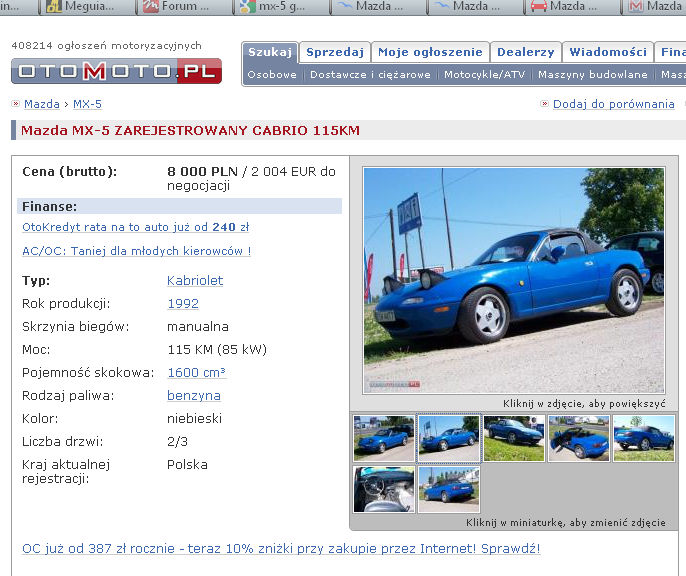Viewport: 686px width, 576px height.
Task: Switch to the Forum ... browser tab
Action: 185,6
